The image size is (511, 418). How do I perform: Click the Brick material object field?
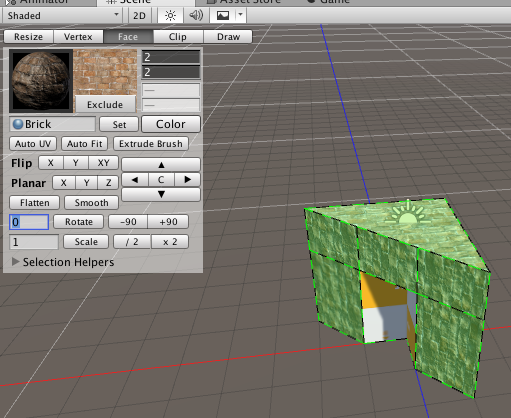53,124
